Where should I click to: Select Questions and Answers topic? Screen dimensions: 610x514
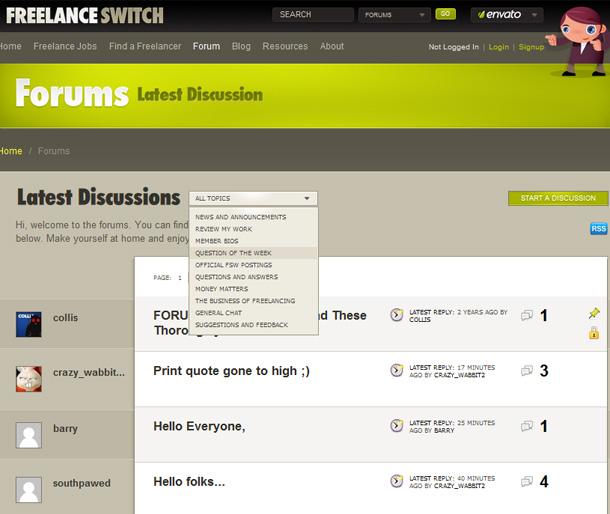(x=237, y=277)
